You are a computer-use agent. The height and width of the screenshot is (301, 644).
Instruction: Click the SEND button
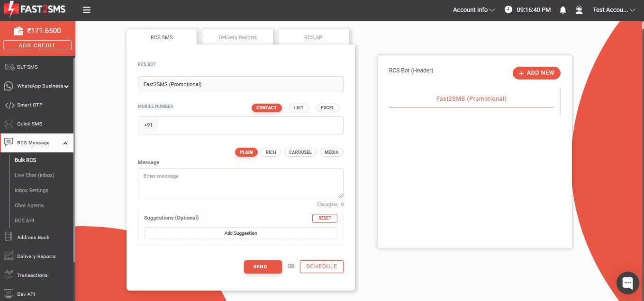(263, 267)
